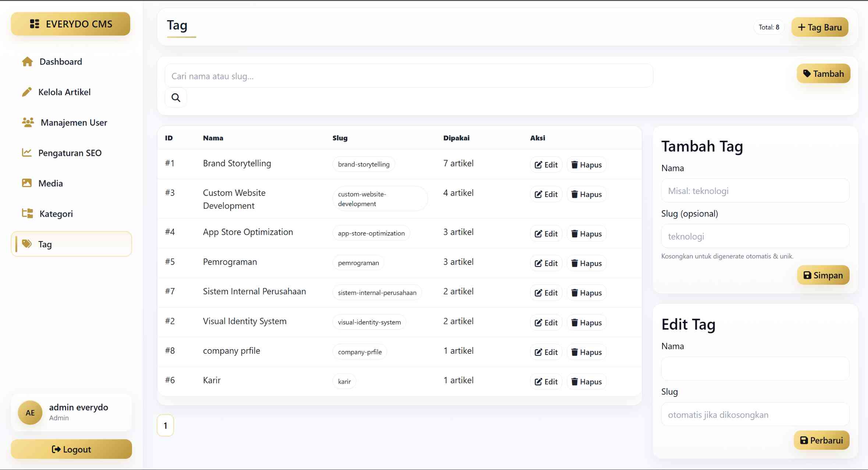
Task: Click the Dipakai column header
Action: [456, 138]
